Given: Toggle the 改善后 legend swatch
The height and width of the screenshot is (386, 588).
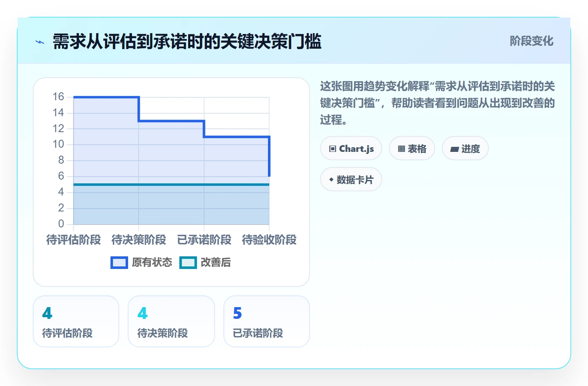Looking at the screenshot, I should coord(188,263).
